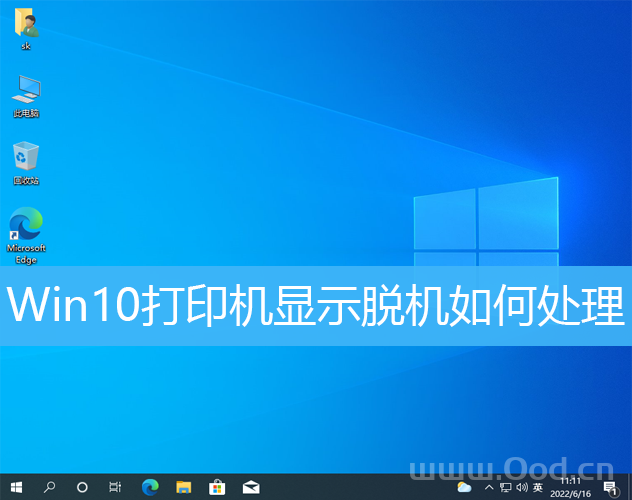Screen dimensions: 632x500
Task: Click the network icon in system tray
Action: tap(506, 487)
